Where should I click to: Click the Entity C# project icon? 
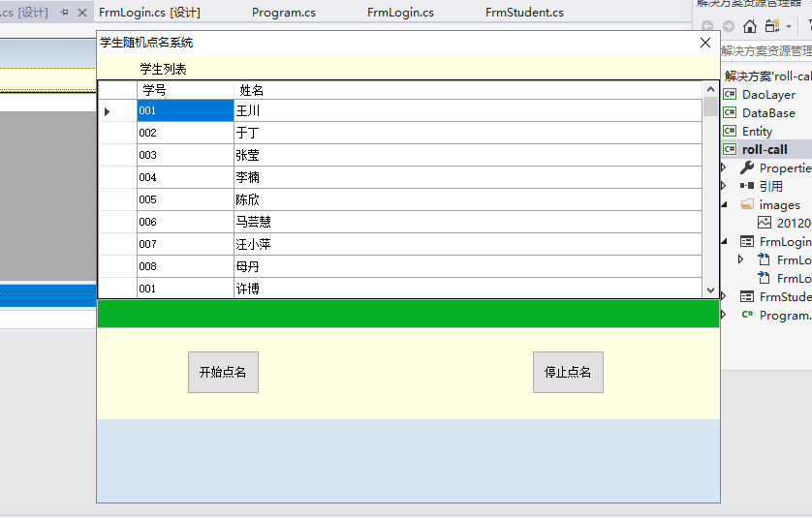click(730, 131)
